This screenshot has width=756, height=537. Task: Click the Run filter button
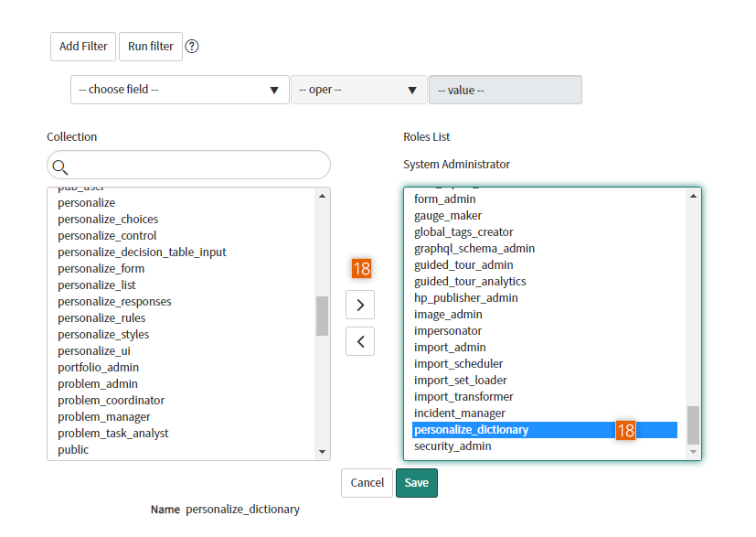point(151,47)
